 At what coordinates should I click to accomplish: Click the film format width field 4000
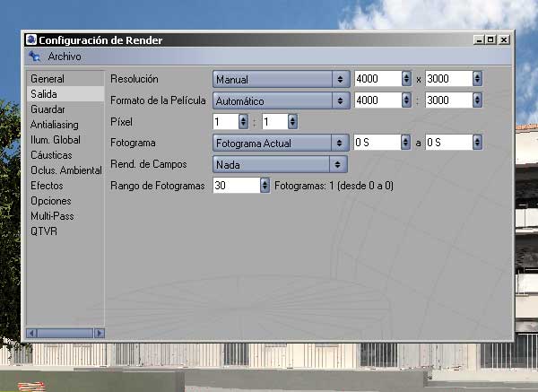(377, 100)
